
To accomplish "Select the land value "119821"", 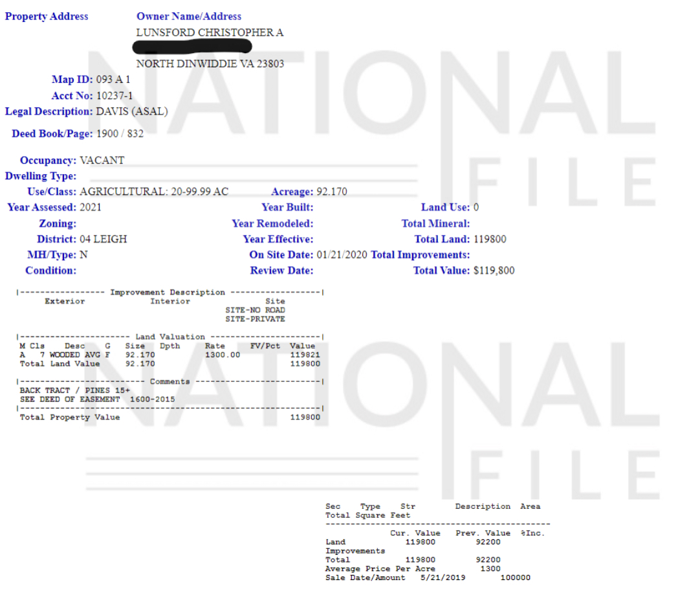I will pos(305,355).
